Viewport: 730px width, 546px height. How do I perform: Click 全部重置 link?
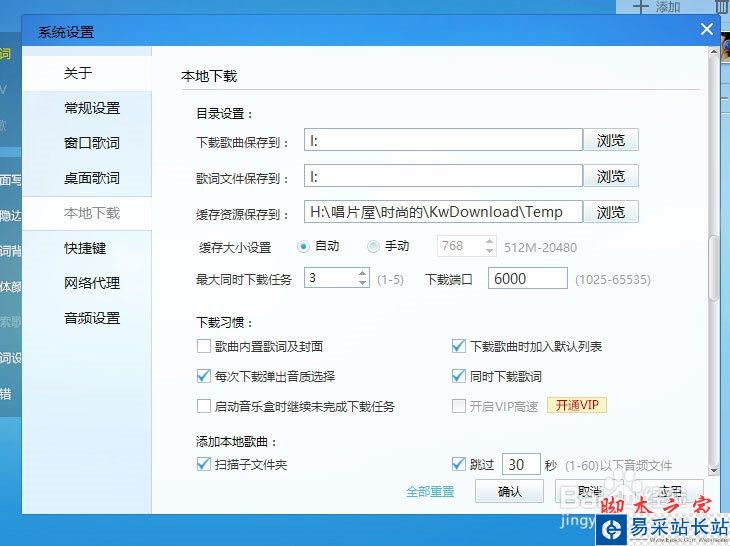(x=430, y=492)
